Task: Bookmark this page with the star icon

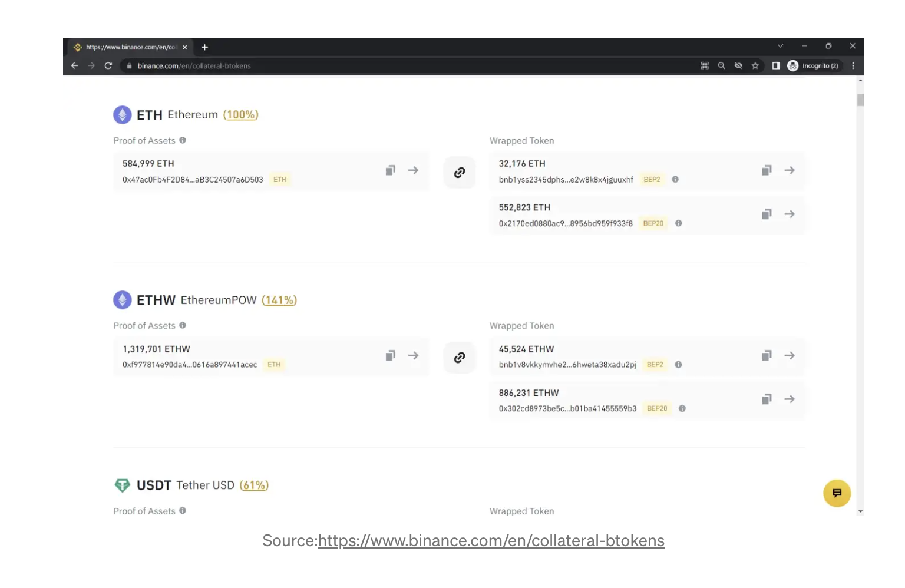Action: (755, 65)
